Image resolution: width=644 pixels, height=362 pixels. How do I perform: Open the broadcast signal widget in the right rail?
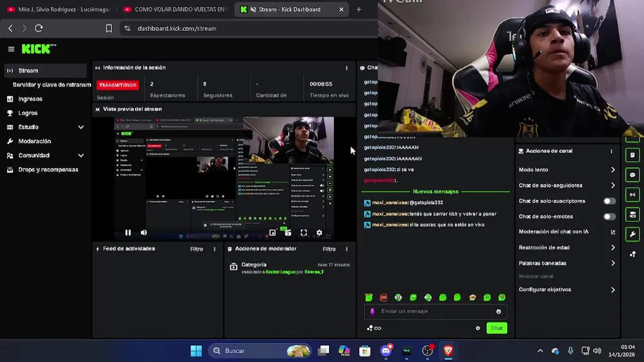[x=632, y=195]
